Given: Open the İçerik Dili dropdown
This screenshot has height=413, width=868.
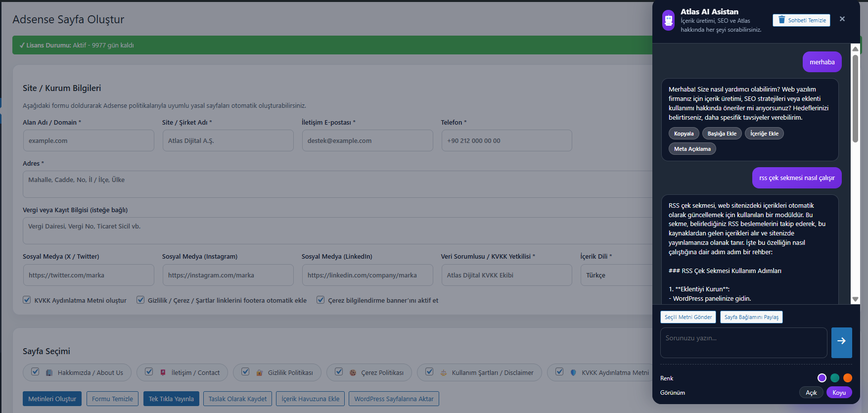Looking at the screenshot, I should [616, 275].
